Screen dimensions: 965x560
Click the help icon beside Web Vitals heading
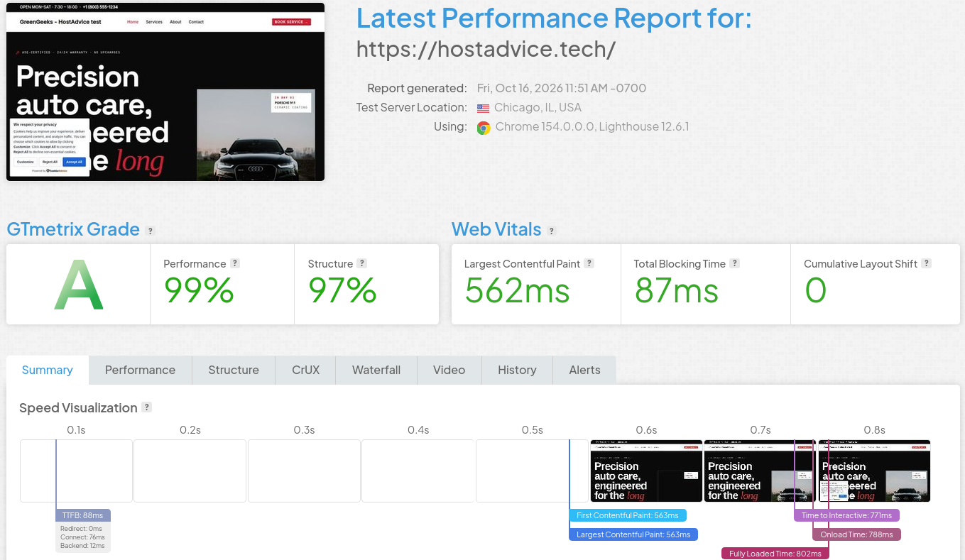(552, 231)
